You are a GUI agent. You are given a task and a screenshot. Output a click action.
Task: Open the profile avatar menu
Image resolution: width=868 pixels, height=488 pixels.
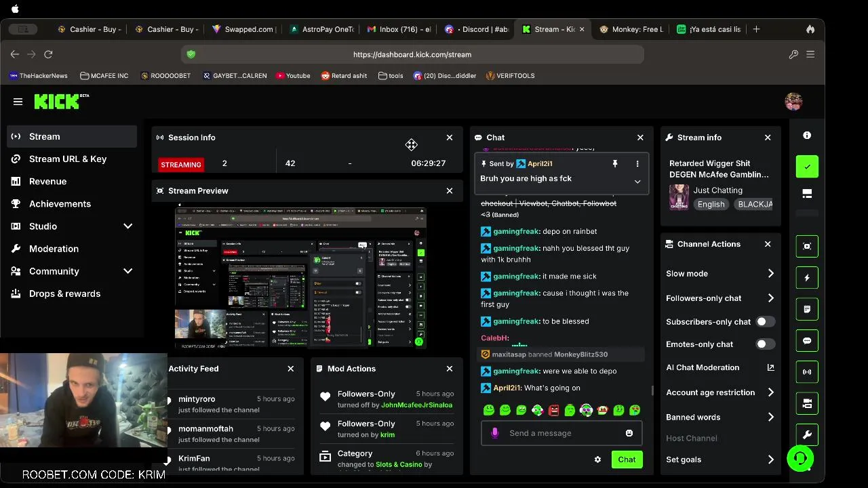[793, 102]
